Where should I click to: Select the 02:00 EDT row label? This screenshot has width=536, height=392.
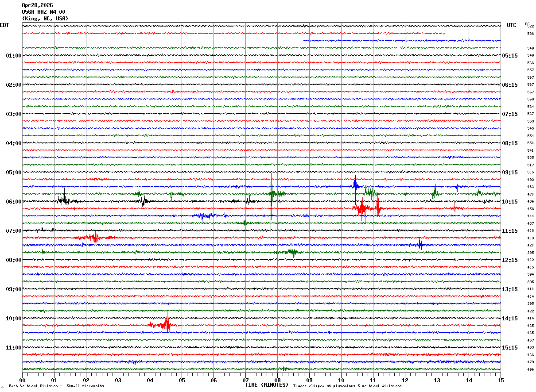click(14, 85)
